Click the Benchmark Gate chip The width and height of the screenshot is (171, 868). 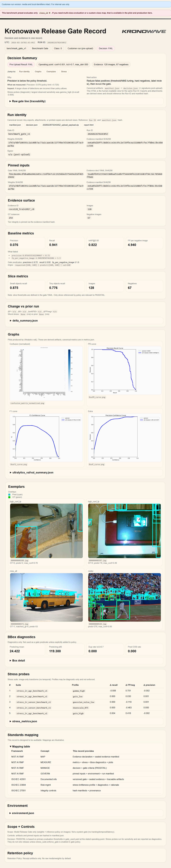pos(40,48)
